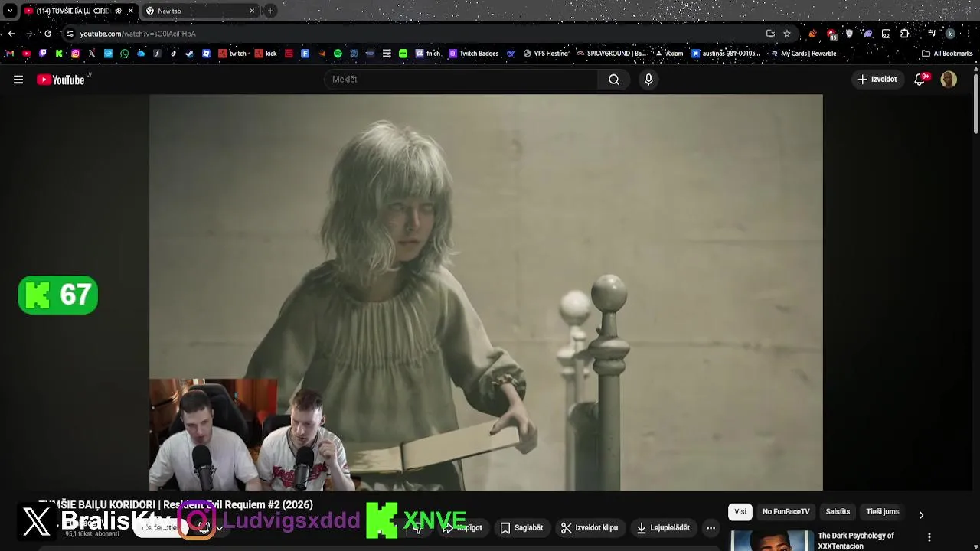Click the Lejupielādēt download button
This screenshot has height=551, width=980.
[663, 528]
